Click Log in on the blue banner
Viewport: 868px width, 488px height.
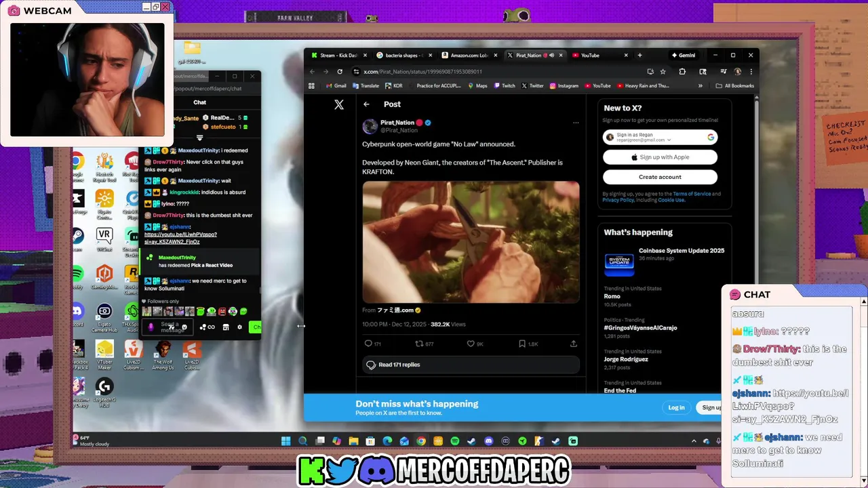(x=676, y=407)
